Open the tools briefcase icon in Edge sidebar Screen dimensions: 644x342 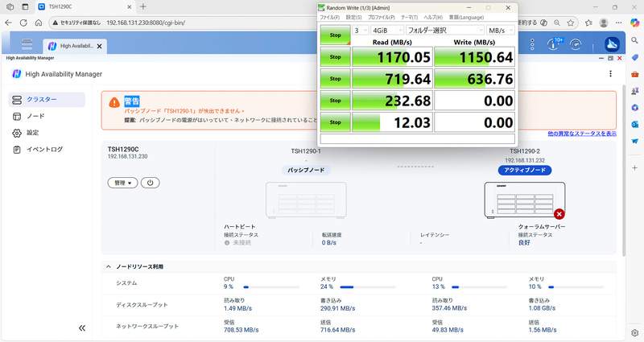pos(635,74)
